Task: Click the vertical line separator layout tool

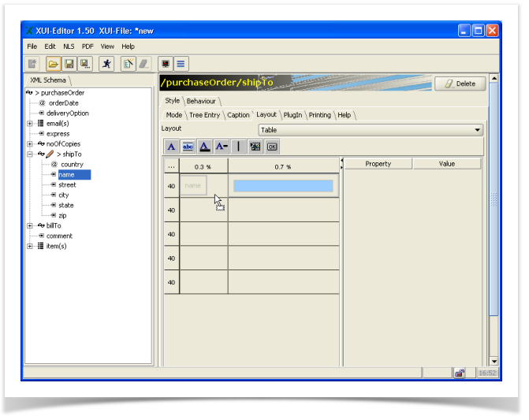Action: [239, 147]
